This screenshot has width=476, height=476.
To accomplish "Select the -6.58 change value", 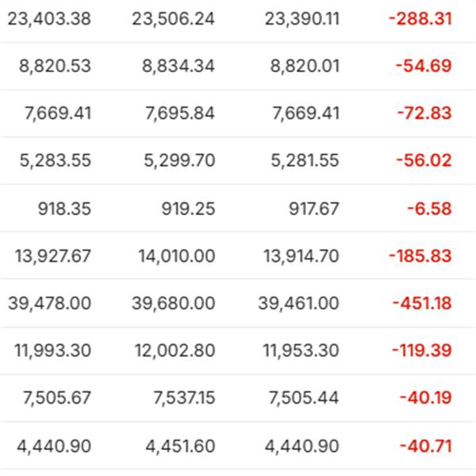I will [x=429, y=209].
